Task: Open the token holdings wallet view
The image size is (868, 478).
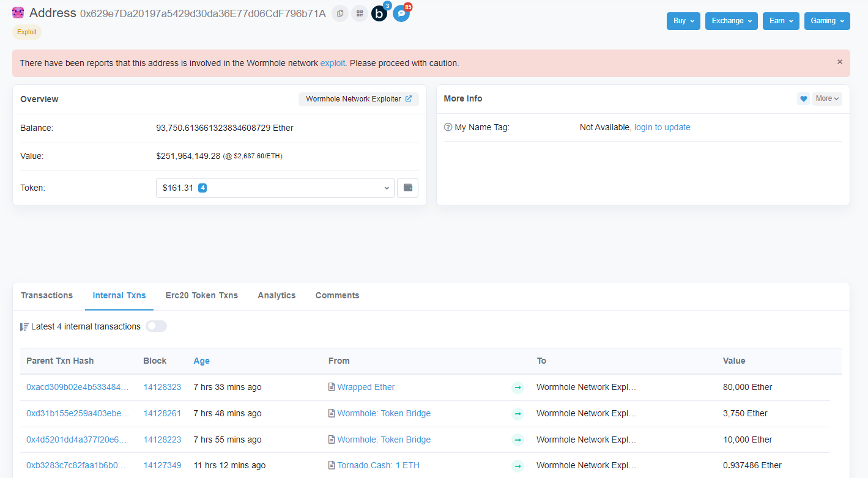Action: click(x=407, y=188)
